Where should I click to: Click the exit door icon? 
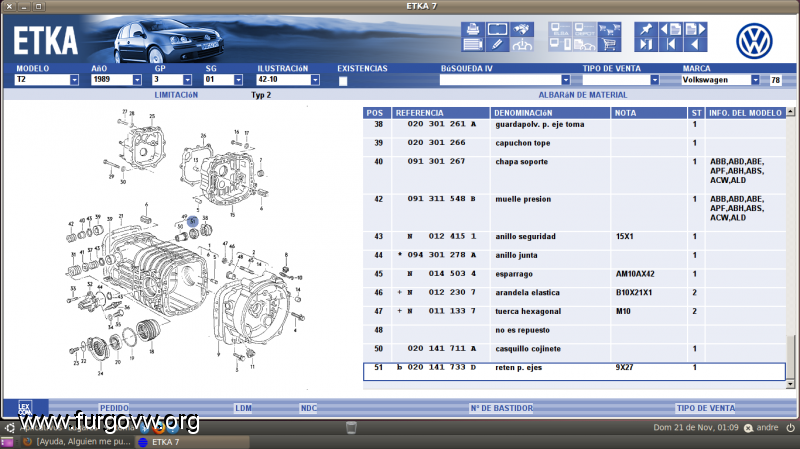[646, 44]
